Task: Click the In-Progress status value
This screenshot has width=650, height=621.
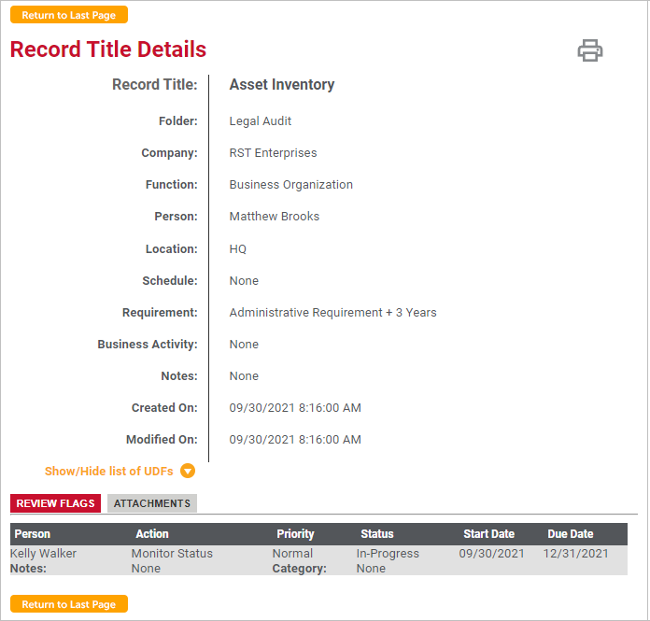Action: pyautogui.click(x=387, y=553)
